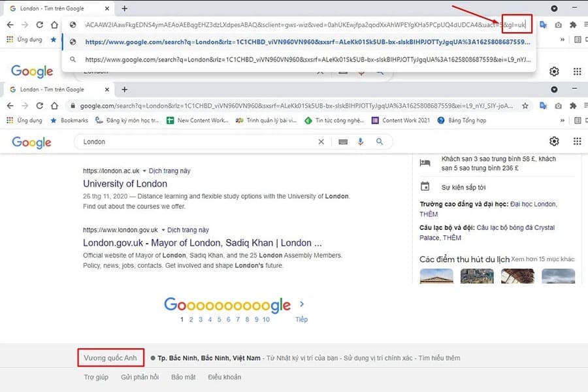Open Trợ giúp footer link

(96, 377)
